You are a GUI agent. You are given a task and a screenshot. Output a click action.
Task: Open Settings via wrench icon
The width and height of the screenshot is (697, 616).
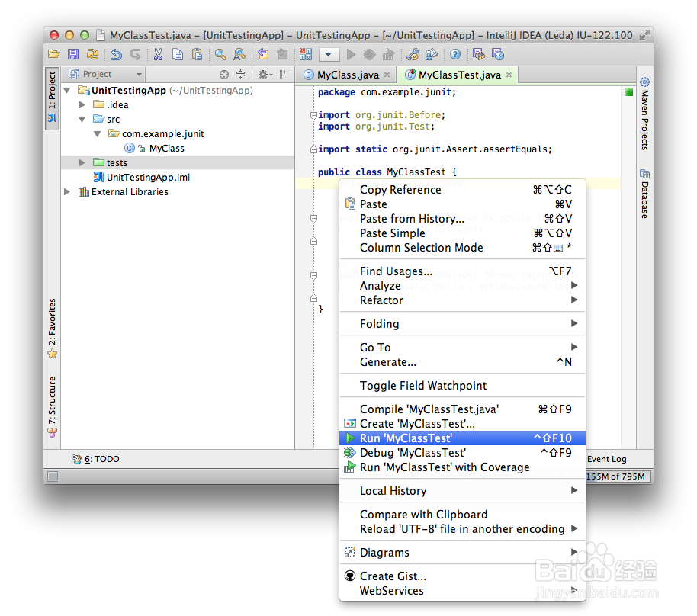click(x=413, y=54)
